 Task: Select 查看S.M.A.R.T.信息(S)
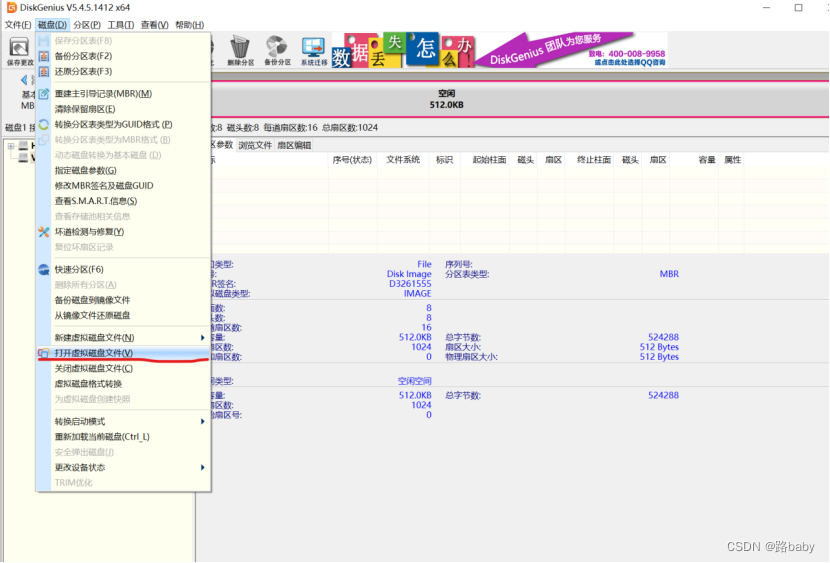pos(123,201)
